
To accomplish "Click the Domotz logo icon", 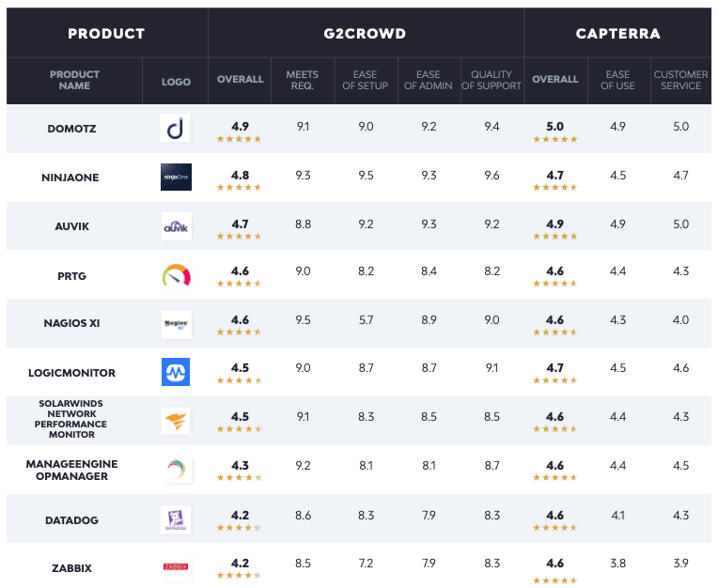I will 176,129.
